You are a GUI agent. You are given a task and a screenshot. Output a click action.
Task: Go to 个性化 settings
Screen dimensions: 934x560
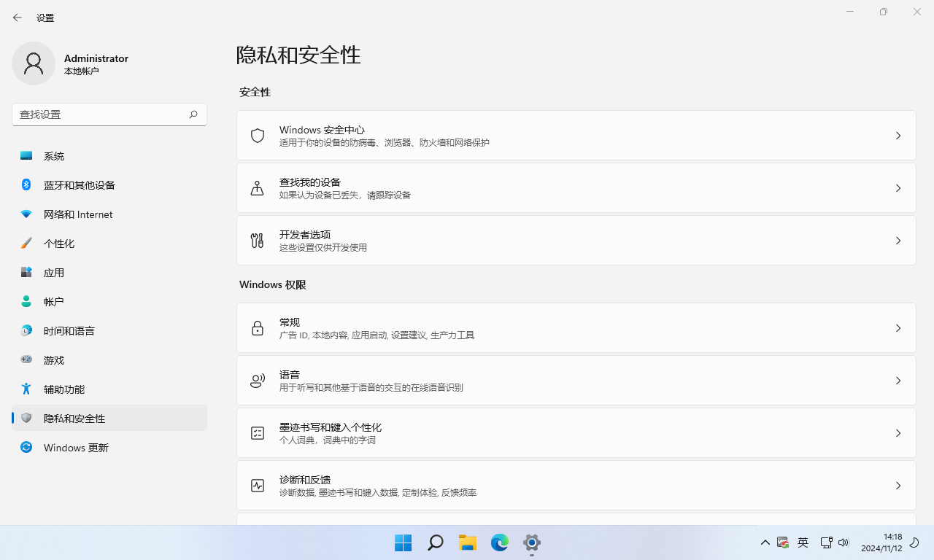click(x=109, y=244)
